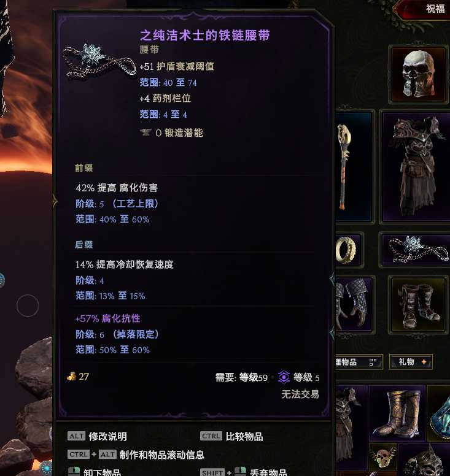Select the dark body armor slot
The height and width of the screenshot is (476, 450).
(415, 167)
